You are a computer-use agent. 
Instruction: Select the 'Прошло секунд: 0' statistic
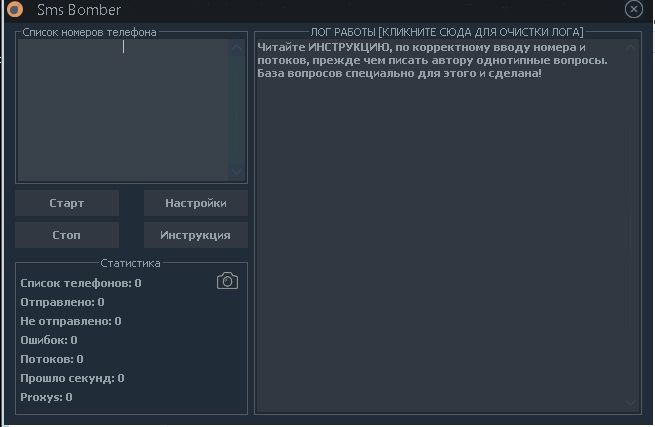(72, 378)
